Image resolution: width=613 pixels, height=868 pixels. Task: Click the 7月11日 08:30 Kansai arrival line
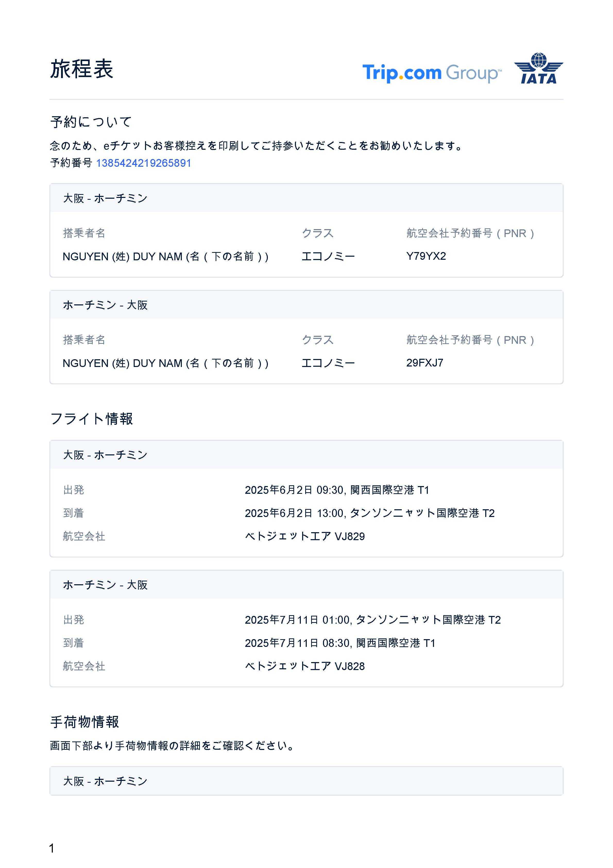340,643
